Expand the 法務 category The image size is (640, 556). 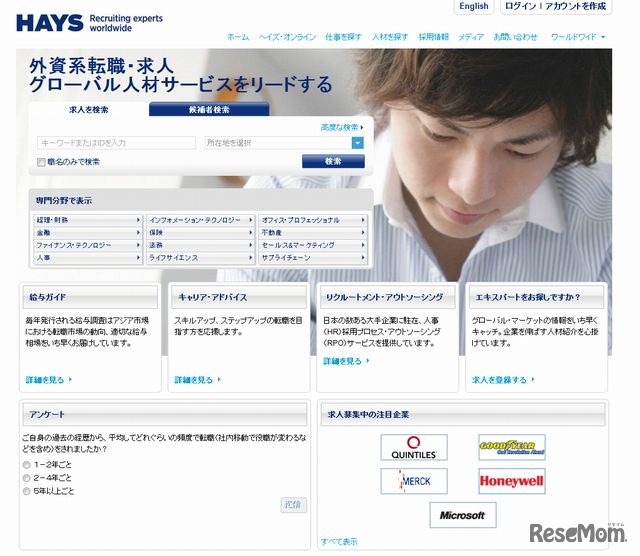201,245
